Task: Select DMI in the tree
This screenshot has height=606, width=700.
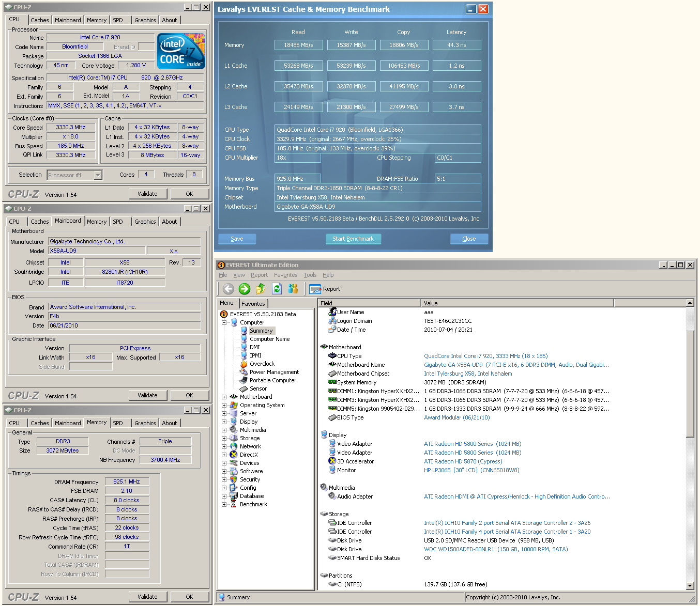Action: point(255,347)
